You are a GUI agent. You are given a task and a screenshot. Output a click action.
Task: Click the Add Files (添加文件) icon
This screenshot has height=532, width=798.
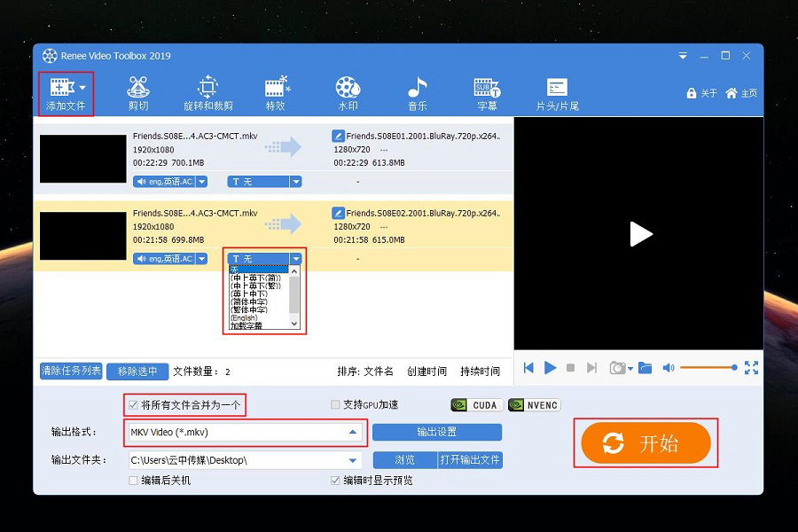[60, 87]
